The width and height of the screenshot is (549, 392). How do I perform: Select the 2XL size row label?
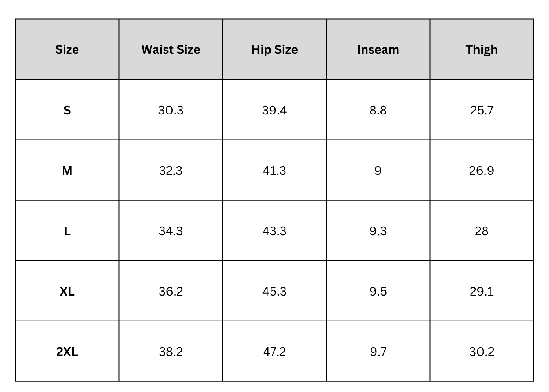[67, 352]
